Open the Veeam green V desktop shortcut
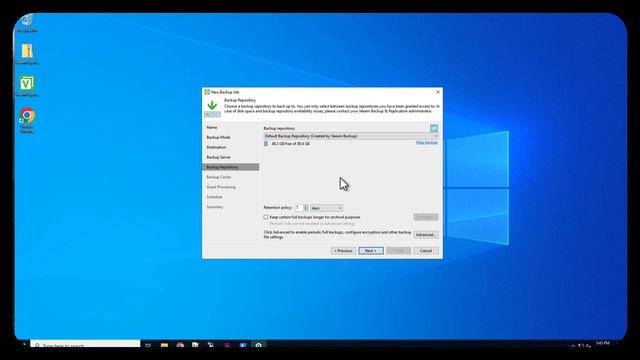 pyautogui.click(x=27, y=86)
